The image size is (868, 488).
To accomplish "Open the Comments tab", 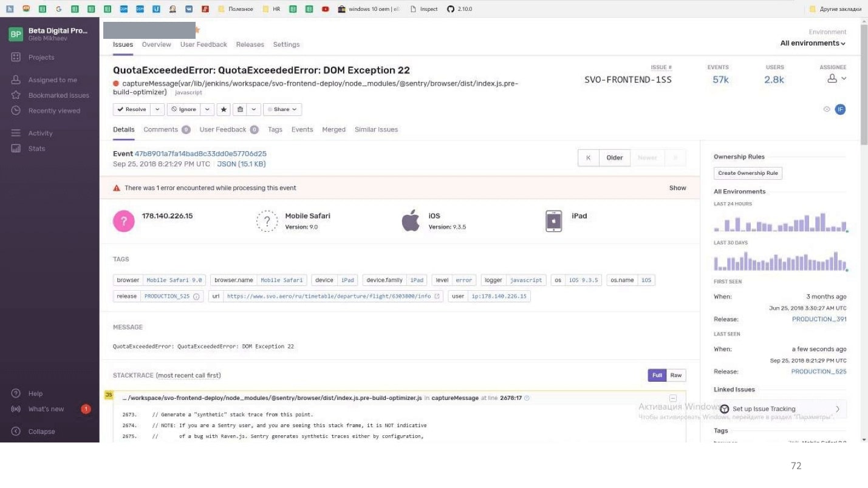I will pos(167,129).
